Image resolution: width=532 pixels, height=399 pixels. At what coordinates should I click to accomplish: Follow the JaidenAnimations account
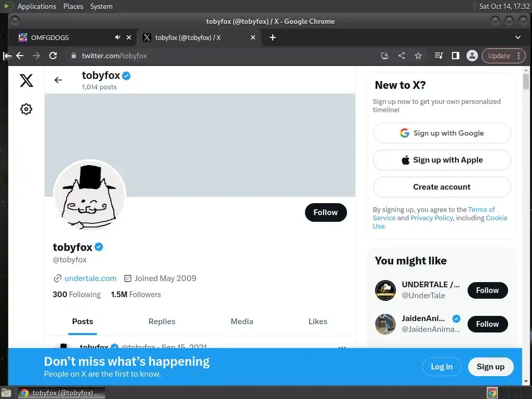tap(487, 324)
